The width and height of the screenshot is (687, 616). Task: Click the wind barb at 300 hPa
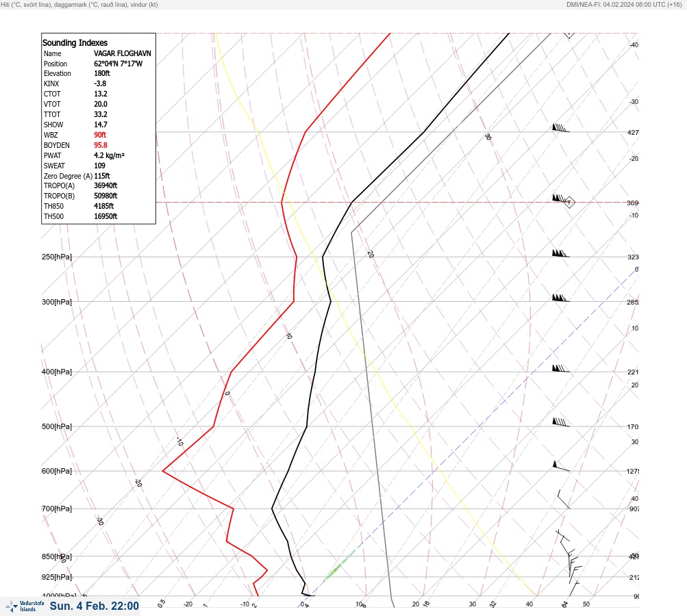click(561, 298)
